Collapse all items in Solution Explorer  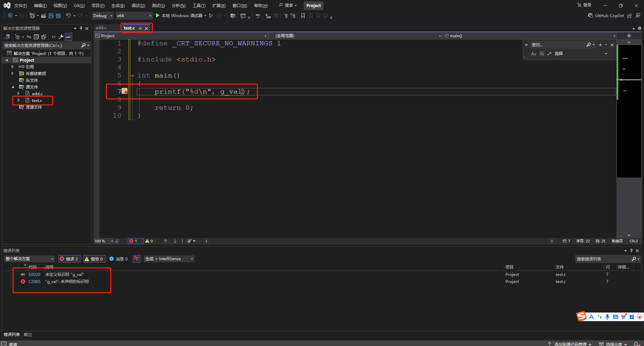pos(36,37)
